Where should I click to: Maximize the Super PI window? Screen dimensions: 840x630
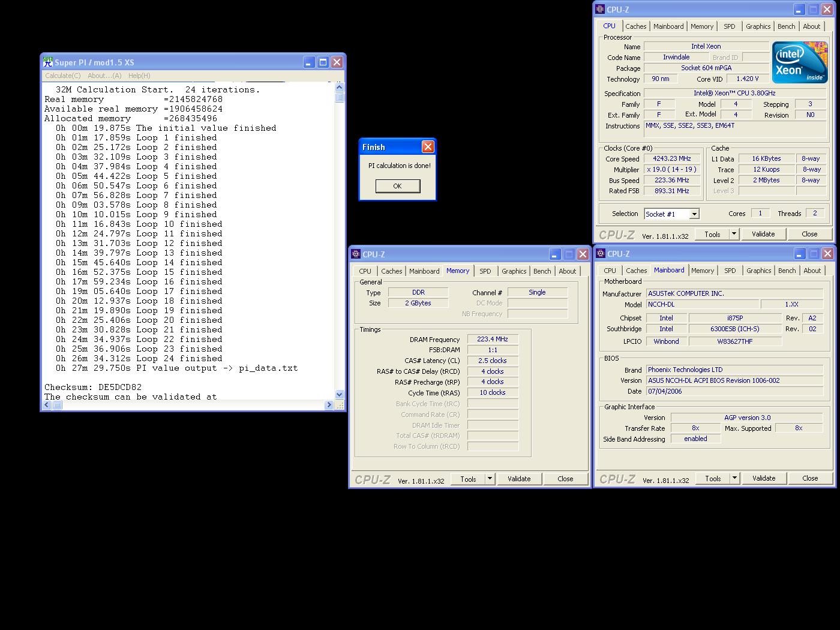[x=323, y=62]
